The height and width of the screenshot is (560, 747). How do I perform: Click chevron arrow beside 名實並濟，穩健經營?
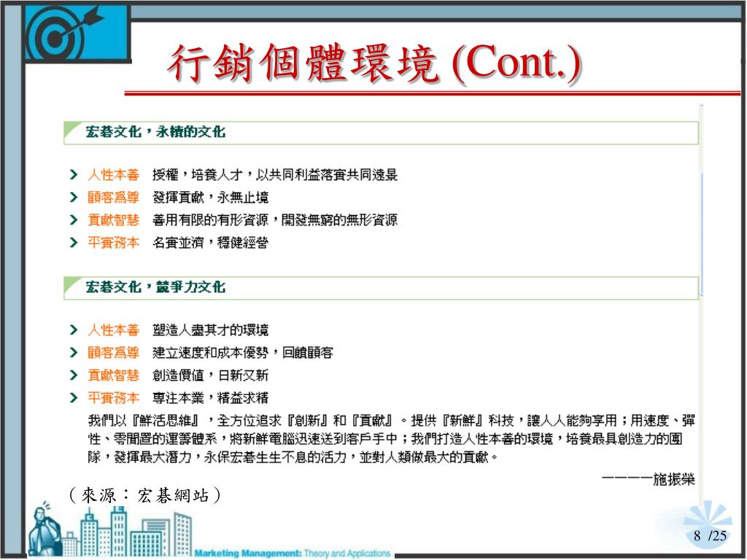pyautogui.click(x=74, y=243)
